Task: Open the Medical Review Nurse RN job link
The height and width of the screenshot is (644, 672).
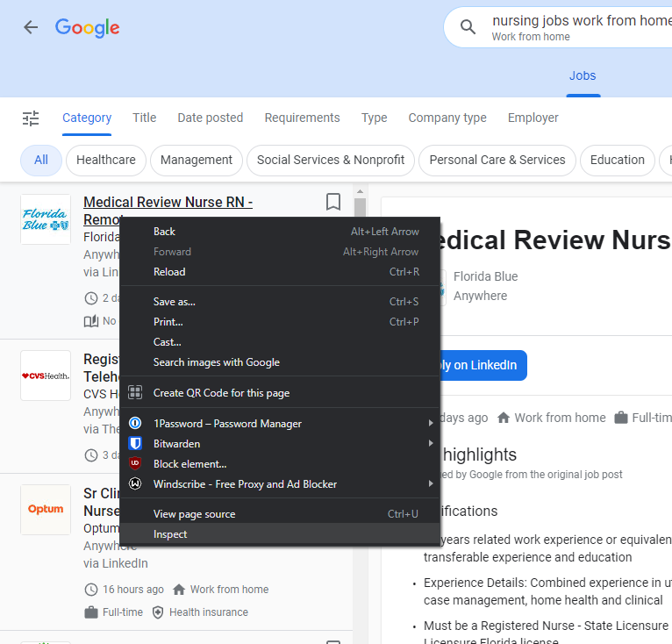Action: (x=168, y=202)
